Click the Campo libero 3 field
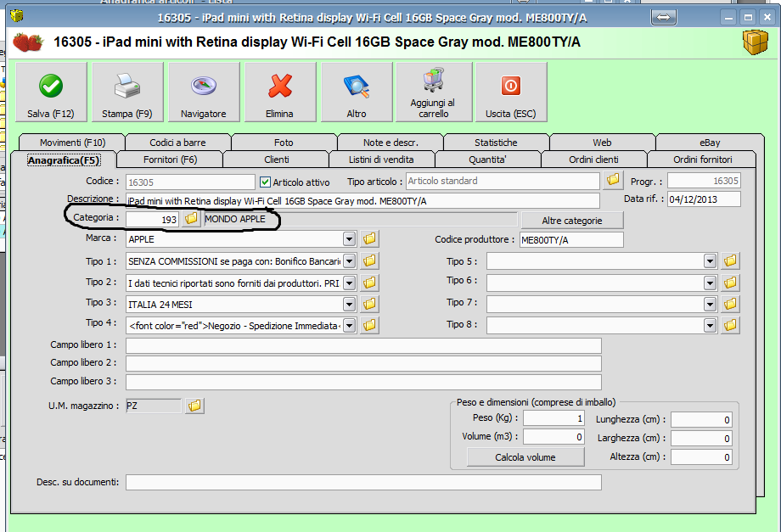Viewport: 781px width, 532px height. (363, 382)
